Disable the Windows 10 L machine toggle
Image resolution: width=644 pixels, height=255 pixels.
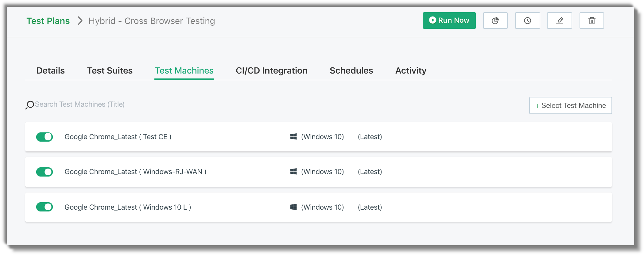[x=45, y=207]
